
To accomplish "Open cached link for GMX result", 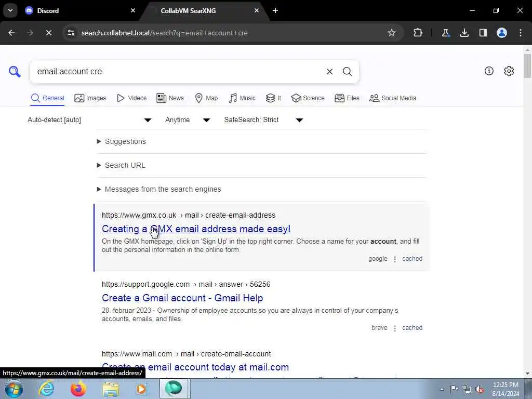I will [x=412, y=259].
